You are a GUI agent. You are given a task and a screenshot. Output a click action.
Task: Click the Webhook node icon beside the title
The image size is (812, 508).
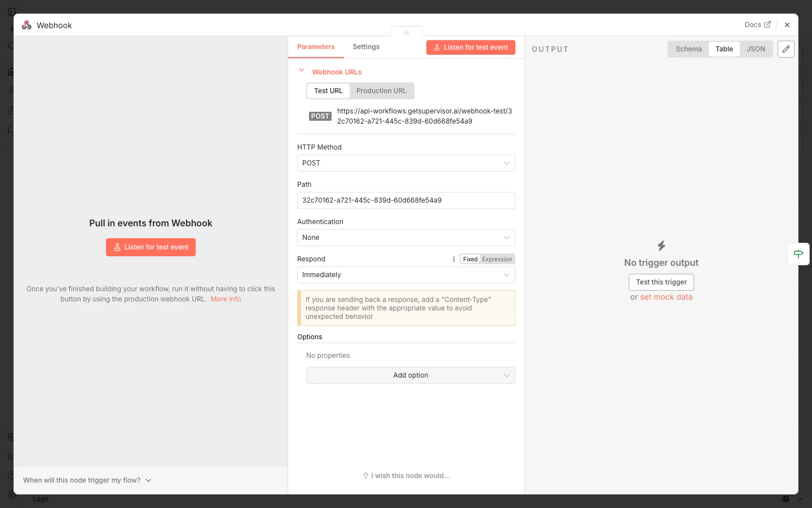pos(27,25)
